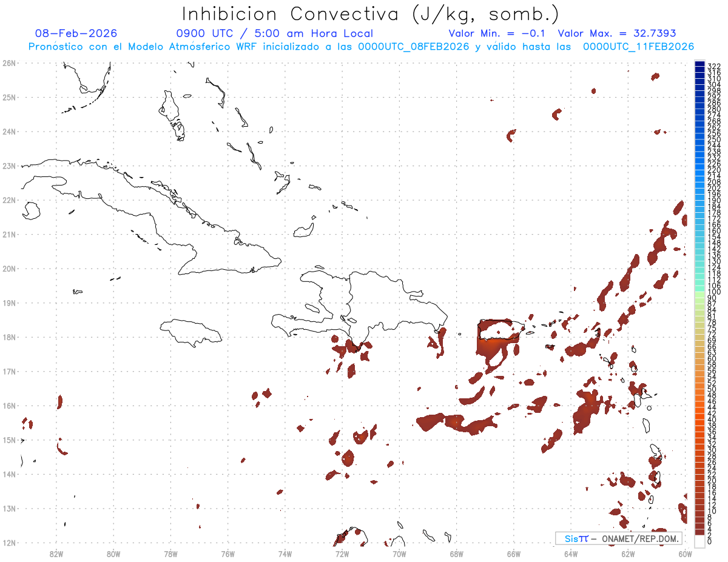Click the '66W' longitude label
Screen dimensions: 728x562
[x=514, y=554]
